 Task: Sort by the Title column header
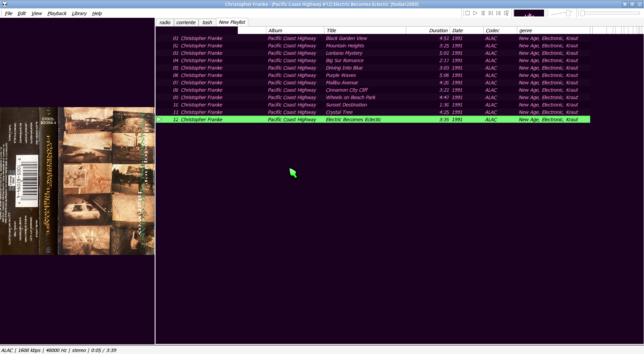pos(365,31)
